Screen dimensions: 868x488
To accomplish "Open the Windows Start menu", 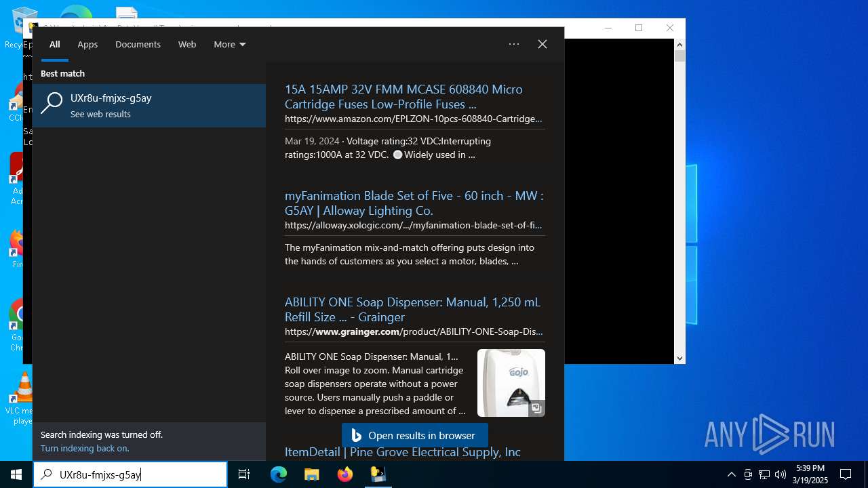I will (16, 474).
